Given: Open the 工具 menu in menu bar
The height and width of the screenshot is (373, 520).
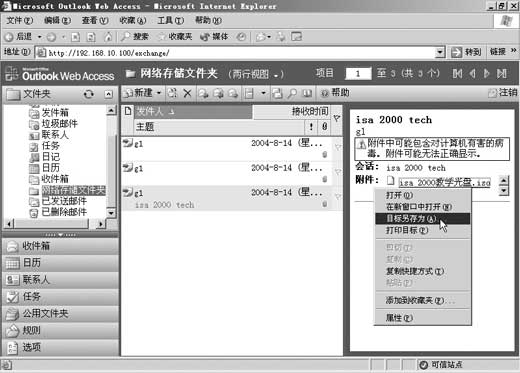Looking at the screenshot, I should coord(170,21).
